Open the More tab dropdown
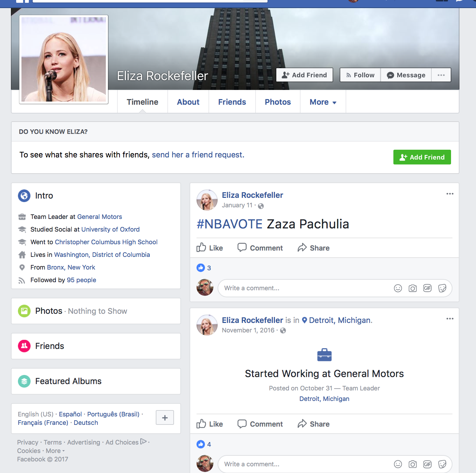Viewport: 476px width, 473px height. 322,102
